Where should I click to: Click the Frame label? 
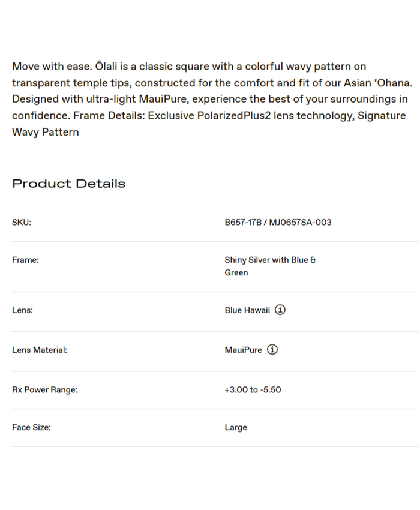coord(25,260)
